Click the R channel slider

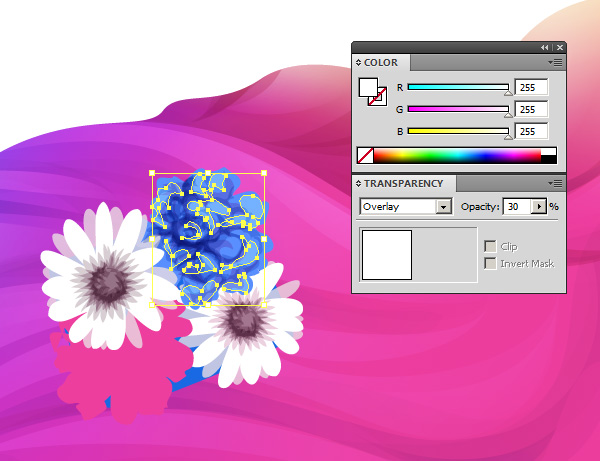458,87
